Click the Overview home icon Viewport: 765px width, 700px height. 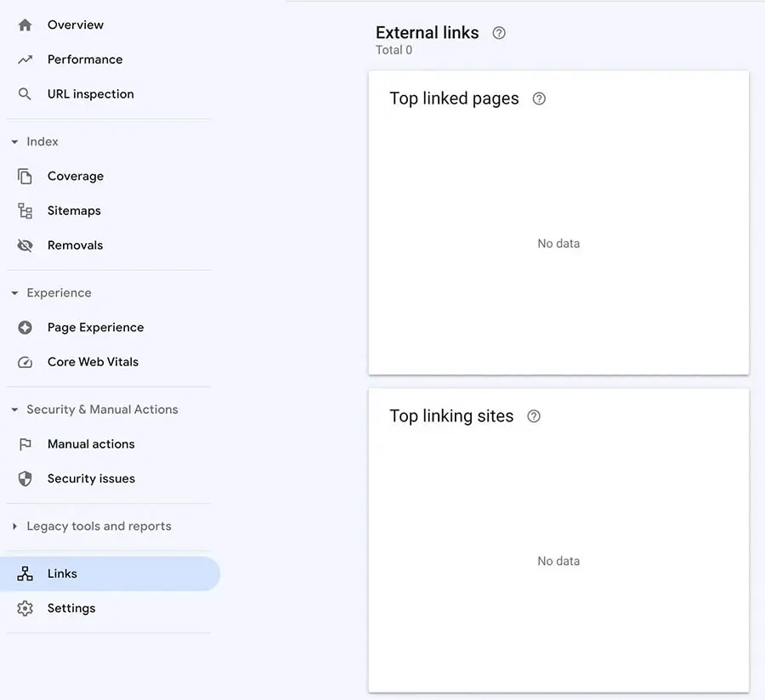[x=25, y=25]
